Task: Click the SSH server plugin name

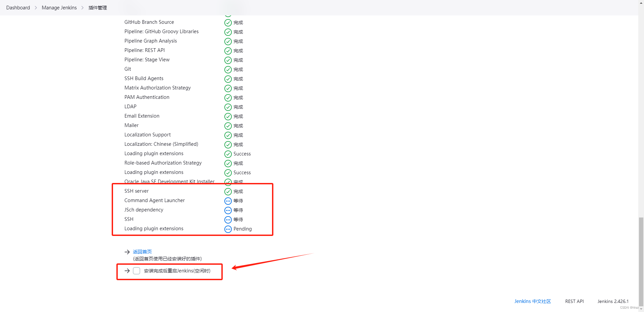Action: coord(137,191)
